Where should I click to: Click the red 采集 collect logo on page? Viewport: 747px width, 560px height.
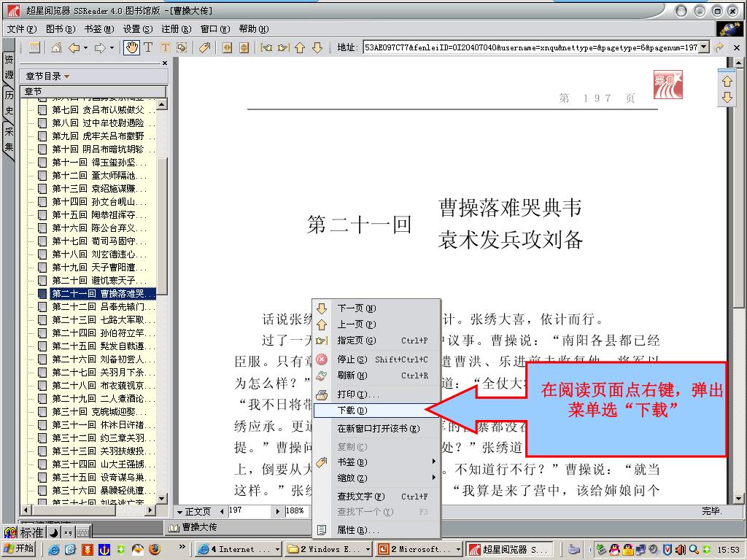668,85
